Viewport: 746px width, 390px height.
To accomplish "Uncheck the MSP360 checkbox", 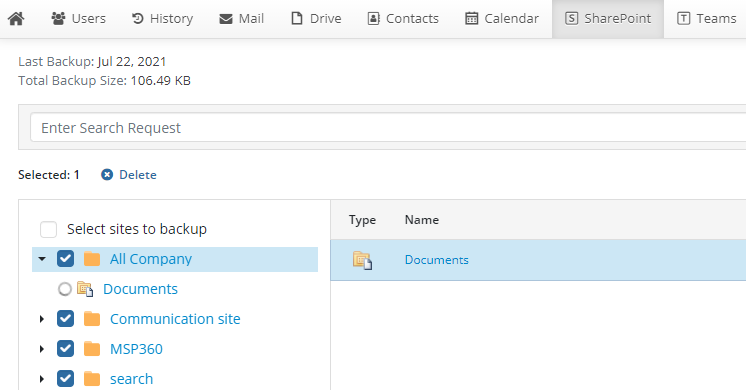I will click(x=65, y=349).
